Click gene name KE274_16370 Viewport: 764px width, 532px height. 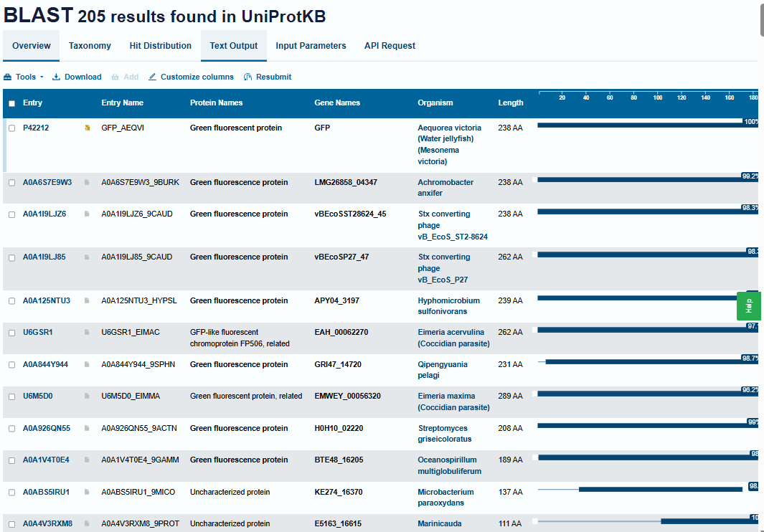(x=339, y=492)
